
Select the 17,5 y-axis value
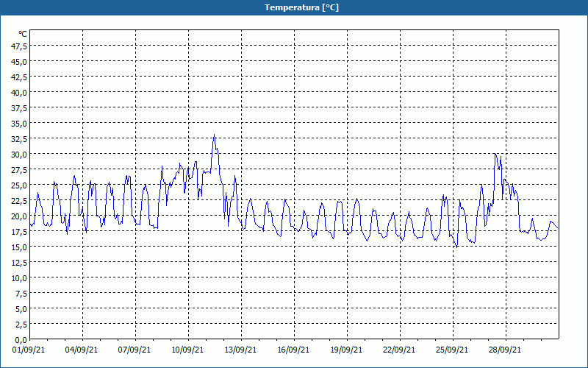pos(20,232)
